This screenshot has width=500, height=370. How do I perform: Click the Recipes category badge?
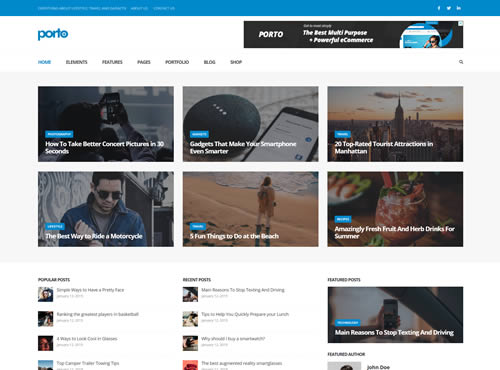point(343,219)
